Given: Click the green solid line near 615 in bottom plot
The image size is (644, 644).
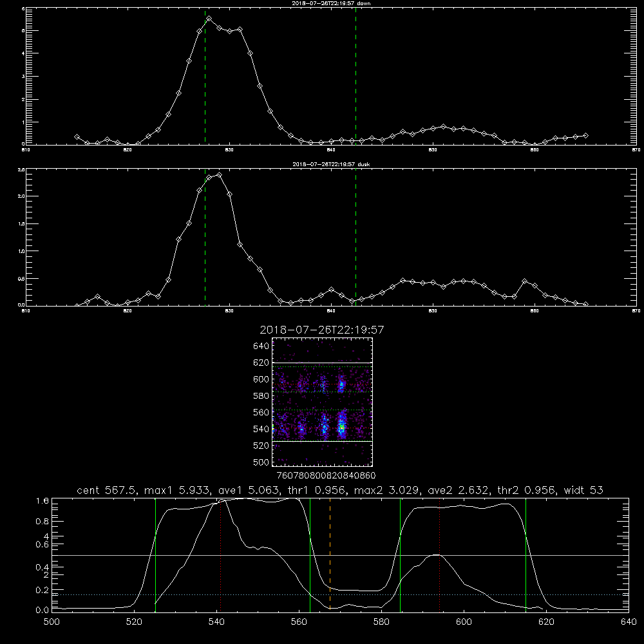Looking at the screenshot, I should (526, 554).
